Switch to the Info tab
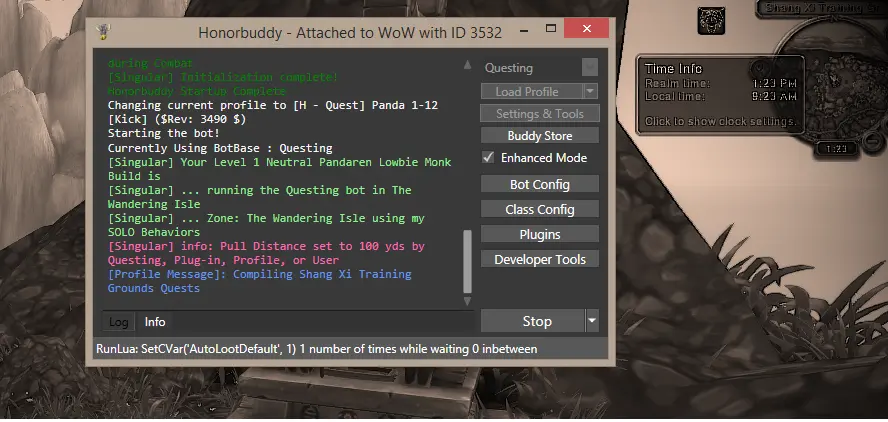 pos(155,322)
